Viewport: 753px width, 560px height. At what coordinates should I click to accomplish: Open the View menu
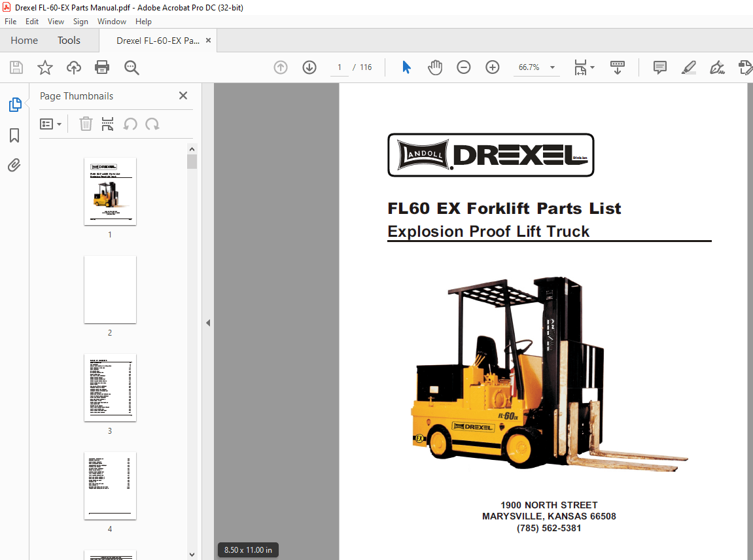[x=56, y=21]
